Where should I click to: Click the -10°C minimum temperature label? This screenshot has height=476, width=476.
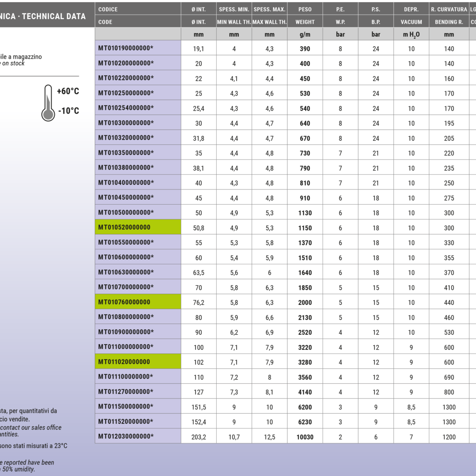pyautogui.click(x=68, y=111)
